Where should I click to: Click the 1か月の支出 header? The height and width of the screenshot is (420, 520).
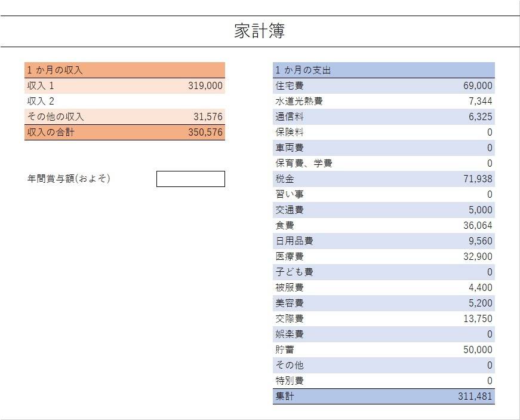[384, 70]
